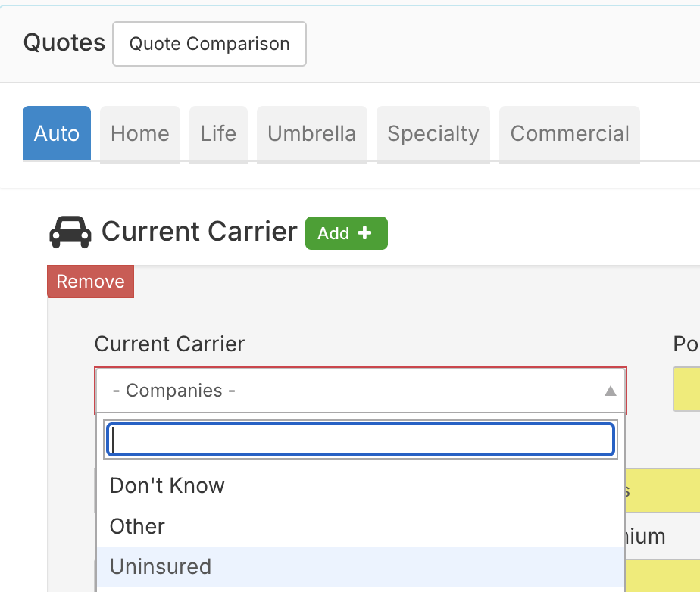
Task: Click the red Remove button
Action: [x=90, y=282]
